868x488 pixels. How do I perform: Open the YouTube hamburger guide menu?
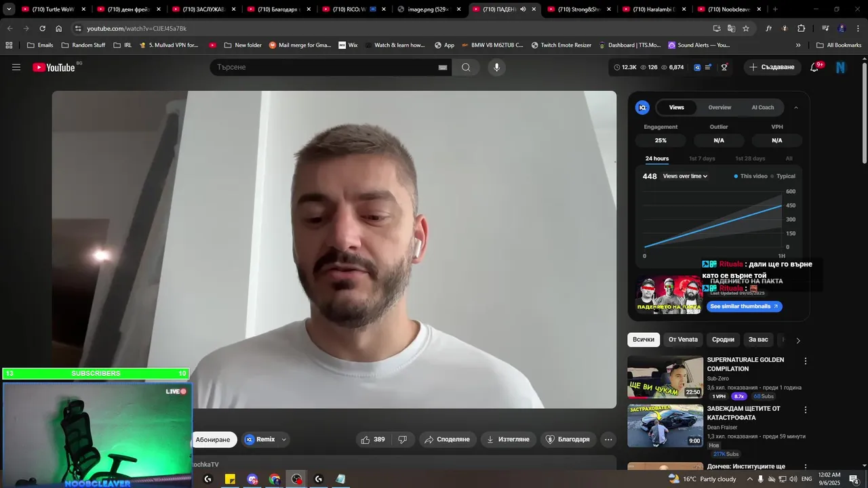point(16,67)
